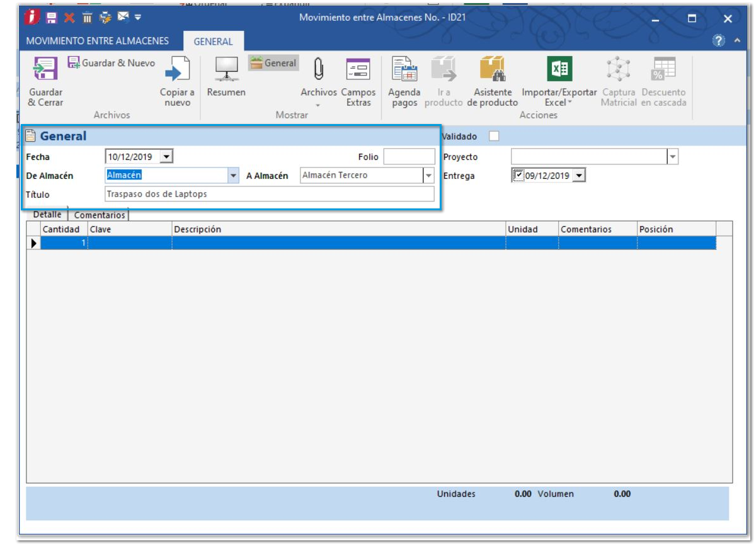Expand the A Almacén dropdown
This screenshot has width=756, height=546.
pos(428,176)
